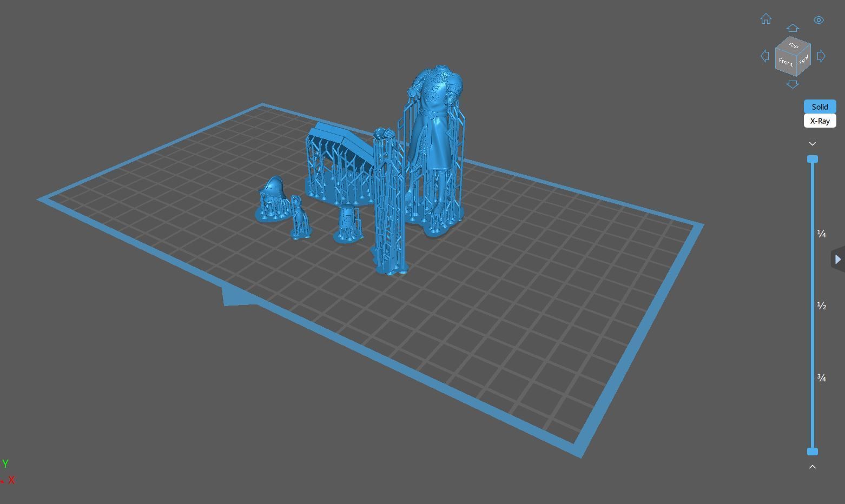
Task: Reset camera with the home view icon
Action: click(x=765, y=19)
